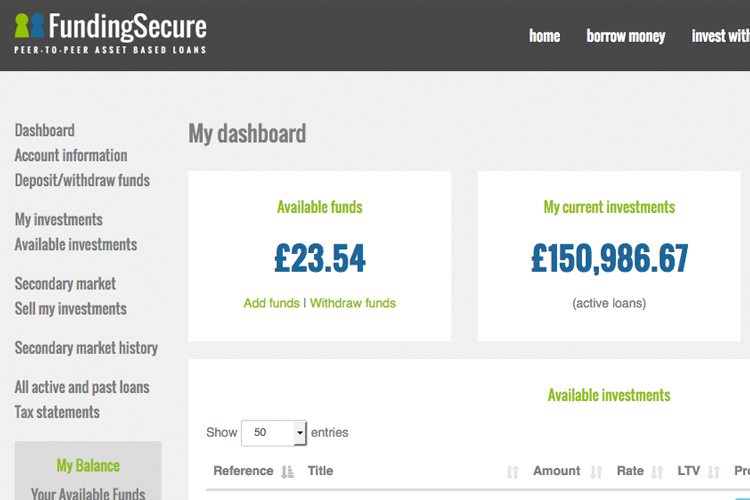Open Secondary market from sidebar

[65, 284]
